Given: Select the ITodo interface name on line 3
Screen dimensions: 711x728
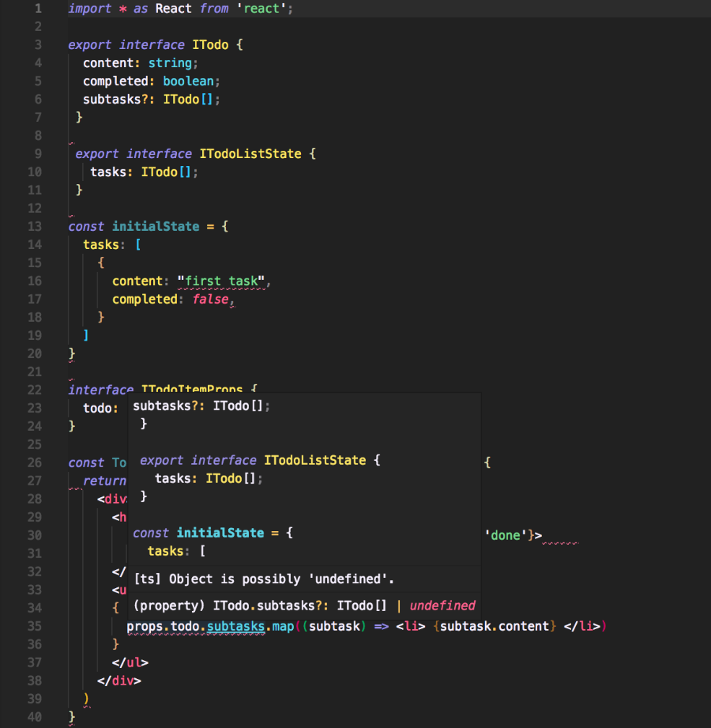Looking at the screenshot, I should click(x=210, y=44).
